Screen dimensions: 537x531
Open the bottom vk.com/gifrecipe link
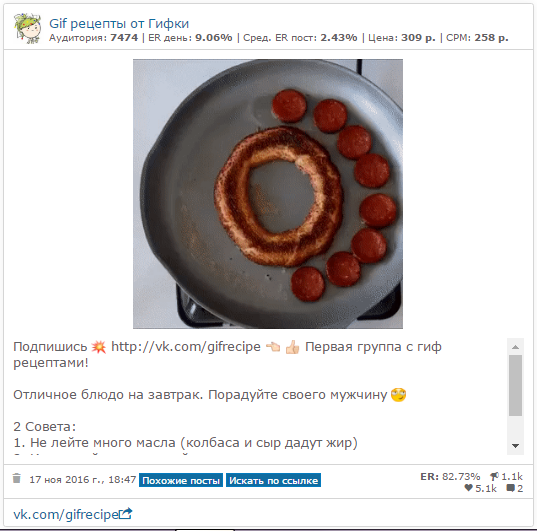click(x=66, y=514)
